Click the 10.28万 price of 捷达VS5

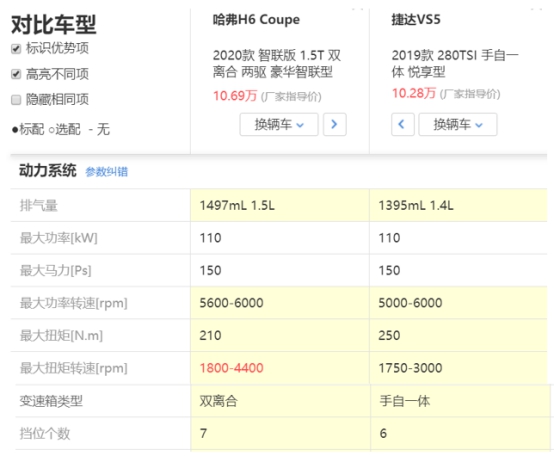[x=414, y=93]
